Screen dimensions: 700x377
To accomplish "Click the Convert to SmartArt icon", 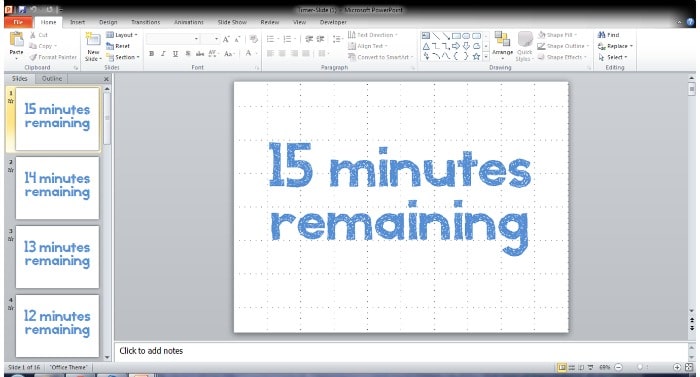I will coord(352,57).
